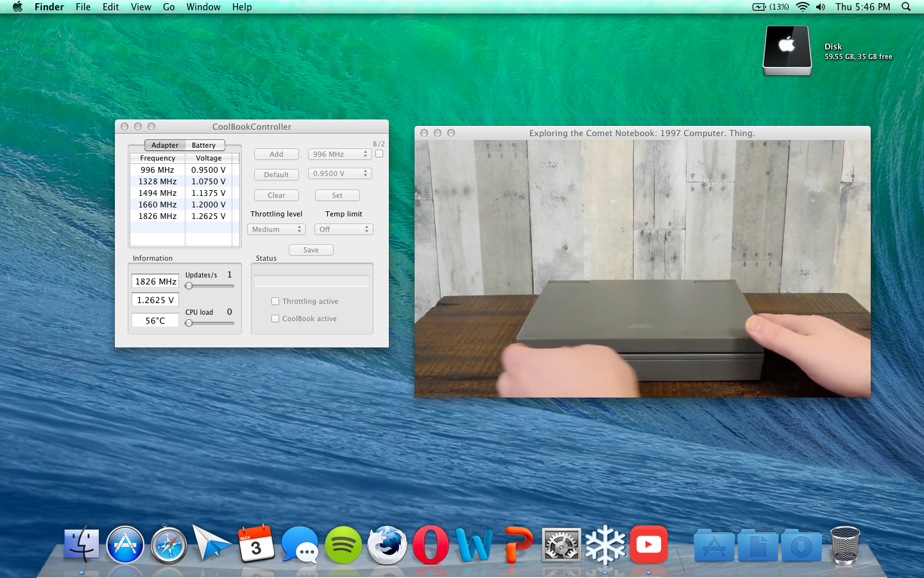Open the Mac App Store icon
This screenshot has width=924, height=578.
pyautogui.click(x=125, y=545)
